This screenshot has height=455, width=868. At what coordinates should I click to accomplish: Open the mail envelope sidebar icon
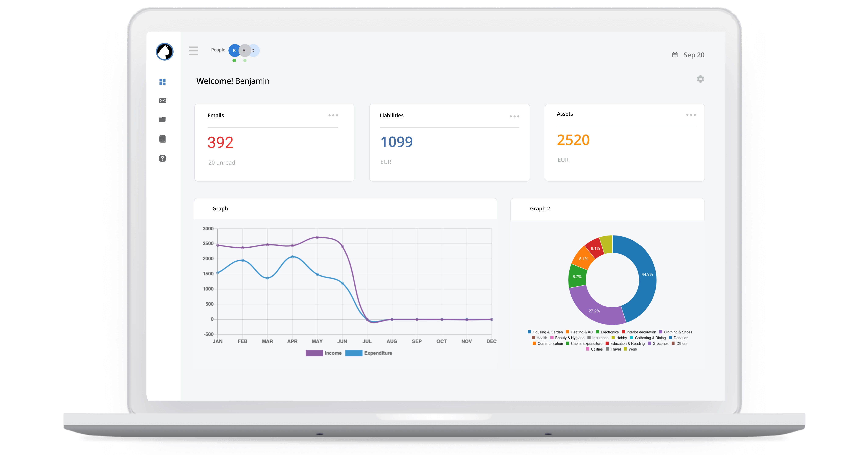(x=162, y=100)
